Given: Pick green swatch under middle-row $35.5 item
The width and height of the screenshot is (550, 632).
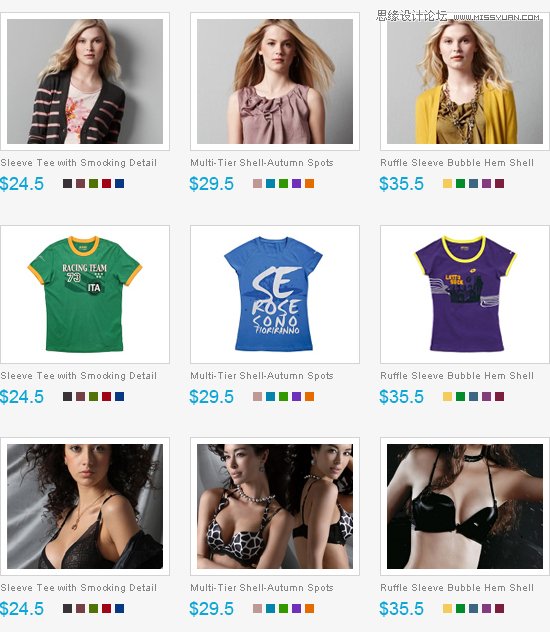Looking at the screenshot, I should click(x=461, y=397).
